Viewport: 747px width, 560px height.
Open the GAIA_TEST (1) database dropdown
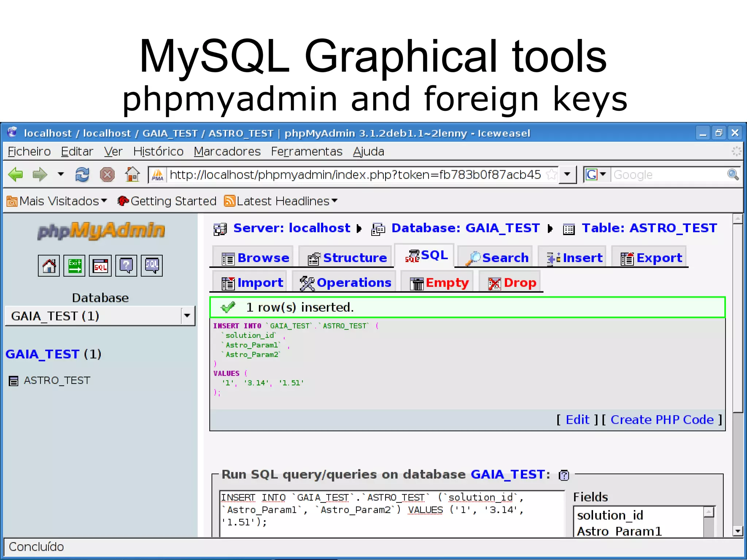click(x=100, y=316)
